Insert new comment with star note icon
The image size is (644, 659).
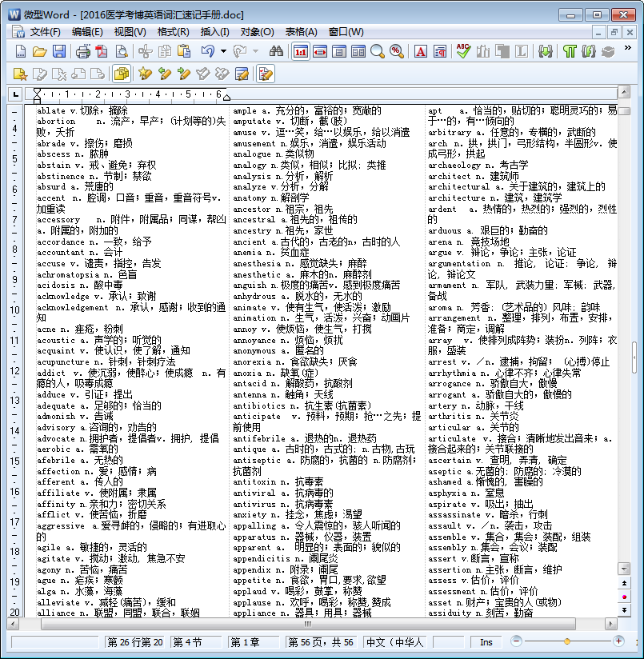pos(20,74)
